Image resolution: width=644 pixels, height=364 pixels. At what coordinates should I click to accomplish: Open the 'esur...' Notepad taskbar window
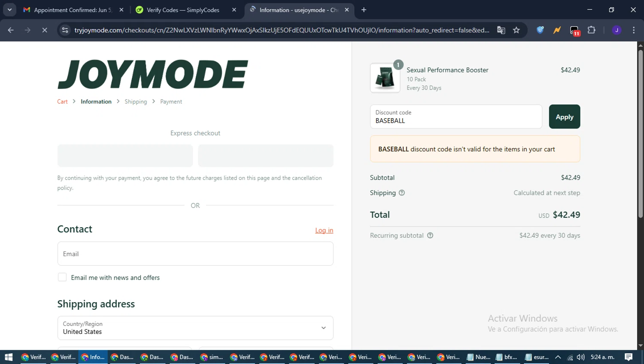[x=537, y=357]
